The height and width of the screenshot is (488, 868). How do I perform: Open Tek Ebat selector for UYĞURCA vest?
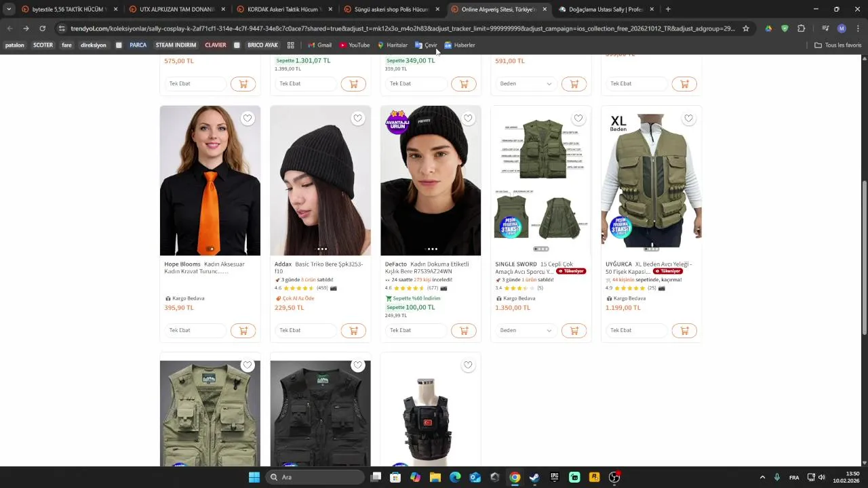pyautogui.click(x=637, y=331)
